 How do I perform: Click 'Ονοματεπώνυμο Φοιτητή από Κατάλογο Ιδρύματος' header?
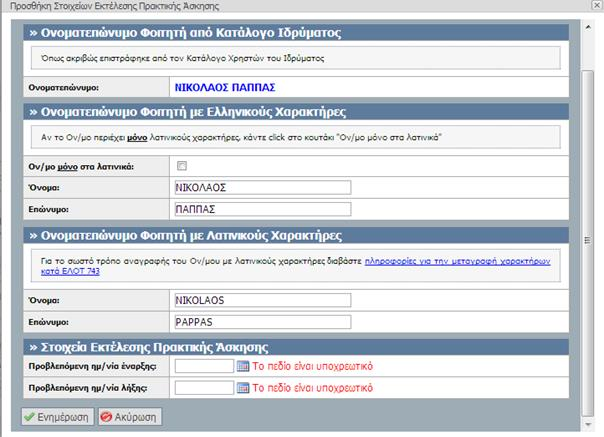point(296,33)
